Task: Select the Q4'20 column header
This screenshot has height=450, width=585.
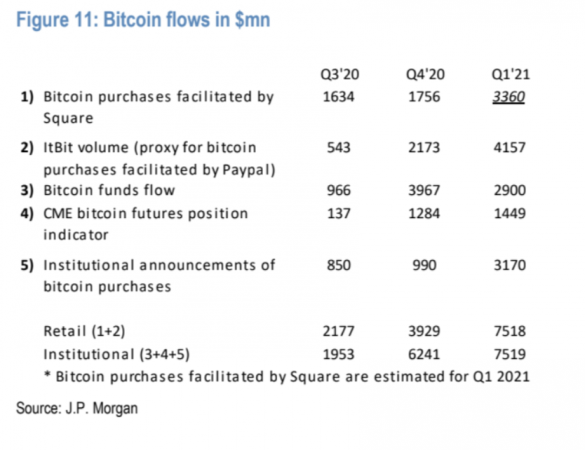Action: pyautogui.click(x=425, y=74)
